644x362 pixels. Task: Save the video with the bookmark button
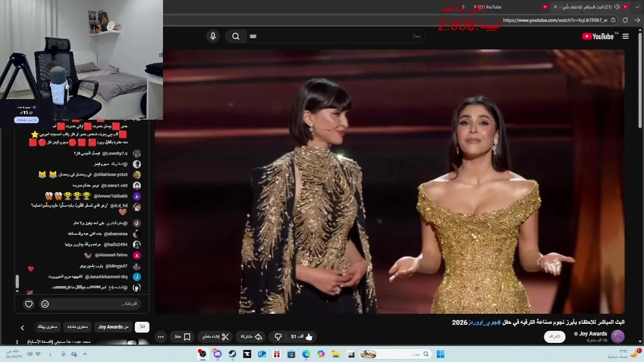[182, 337]
